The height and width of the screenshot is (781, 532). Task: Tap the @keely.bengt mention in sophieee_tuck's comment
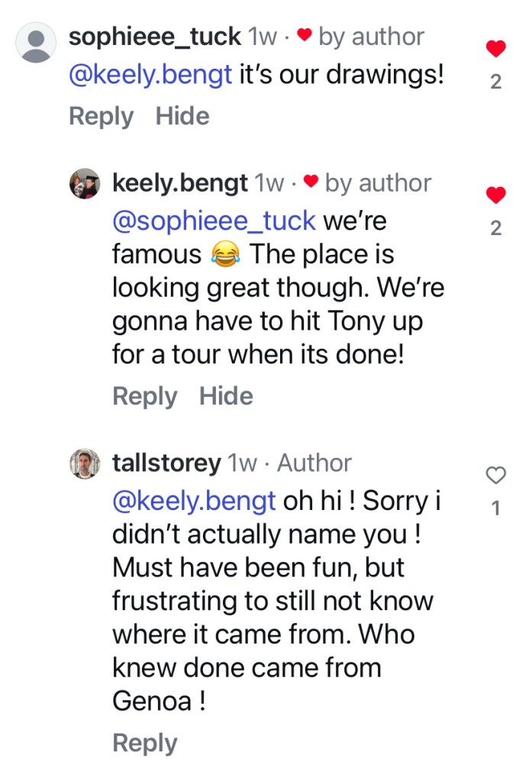[150, 76]
